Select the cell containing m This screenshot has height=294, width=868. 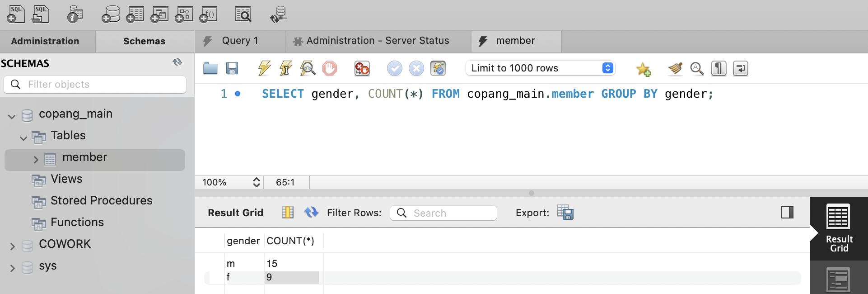244,264
